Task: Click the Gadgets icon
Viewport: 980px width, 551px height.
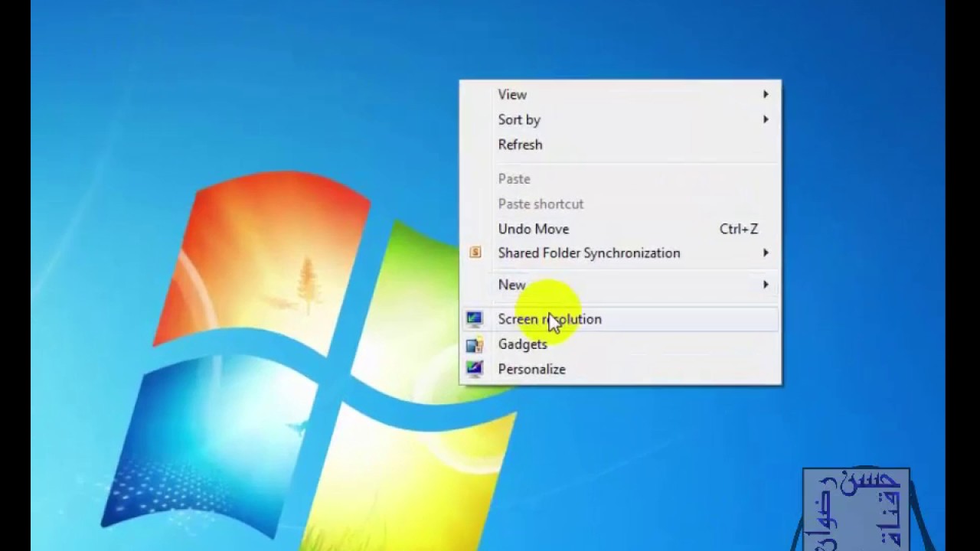Action: pos(475,344)
